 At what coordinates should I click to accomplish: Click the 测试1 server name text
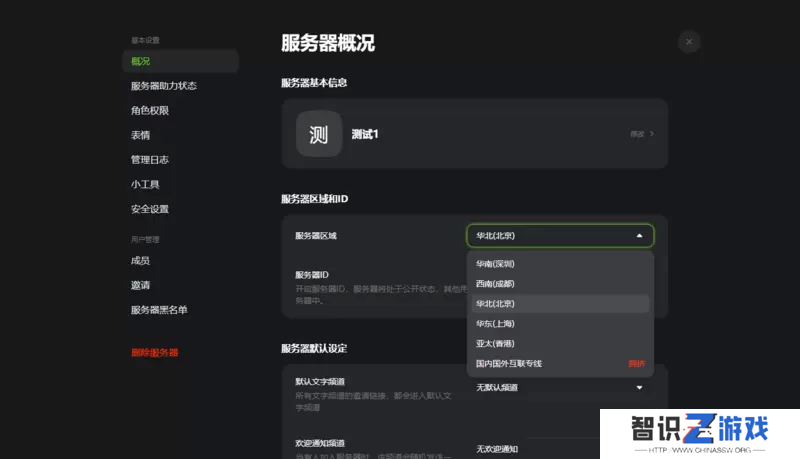(x=365, y=134)
